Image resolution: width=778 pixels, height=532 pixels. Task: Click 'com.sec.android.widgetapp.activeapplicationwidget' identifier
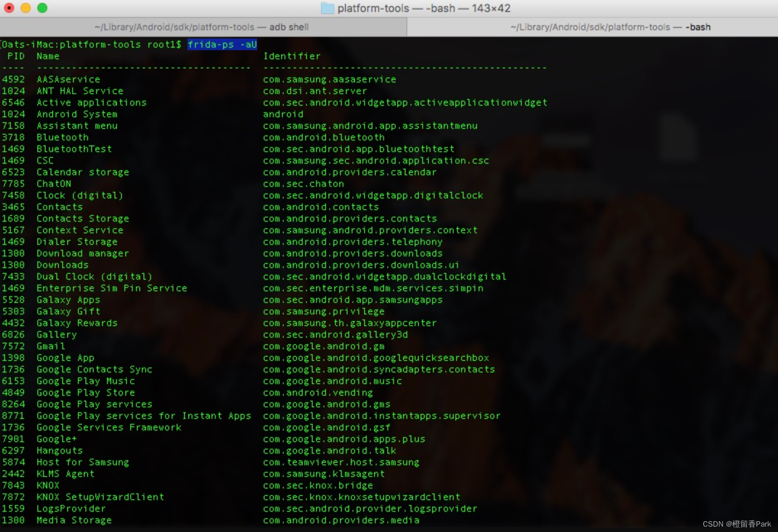coord(405,102)
